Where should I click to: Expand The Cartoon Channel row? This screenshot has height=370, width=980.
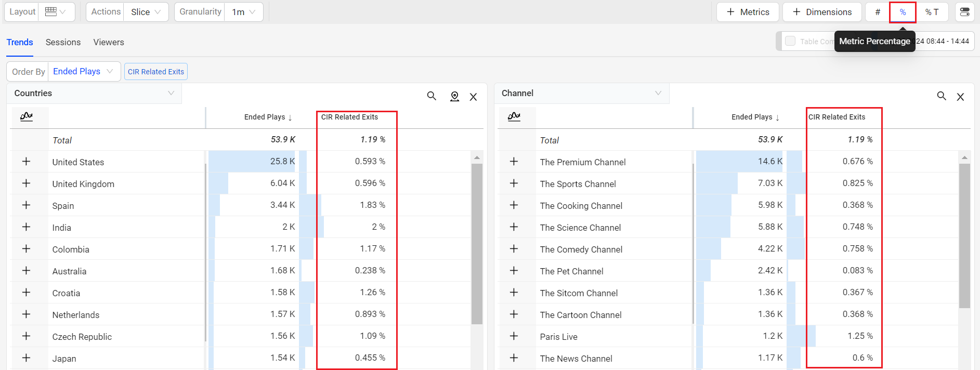tap(514, 314)
